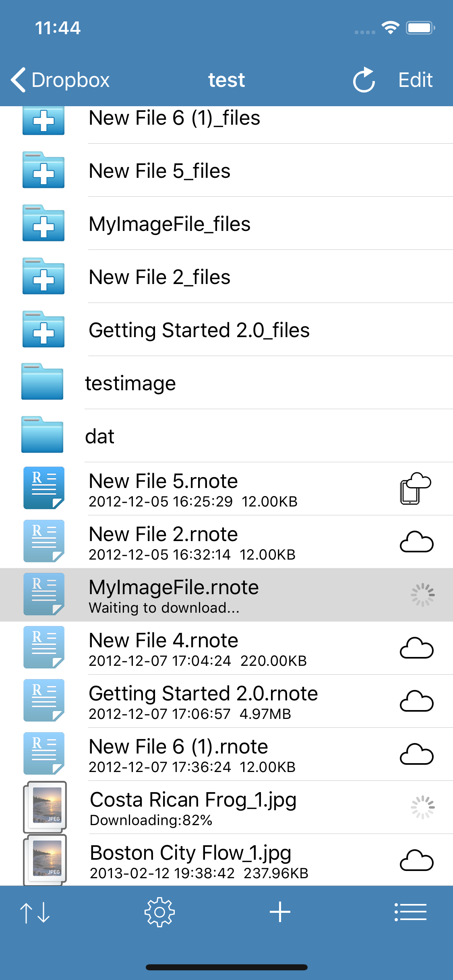
Task: Open the New File 6 (1).rnote file
Action: pos(178,754)
